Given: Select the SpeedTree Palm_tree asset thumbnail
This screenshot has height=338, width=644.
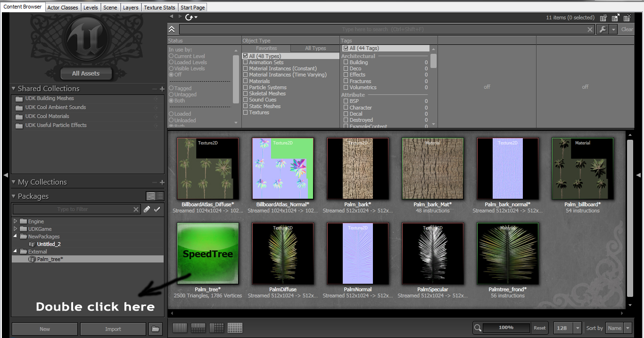Looking at the screenshot, I should [208, 253].
